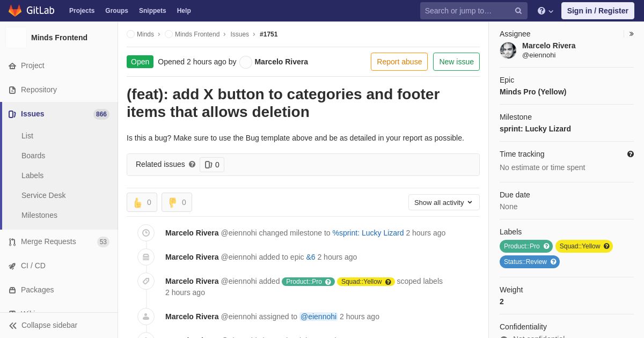Viewport: 644px width, 338px height.
Task: Click the GitLab fox logo
Action: tap(15, 11)
